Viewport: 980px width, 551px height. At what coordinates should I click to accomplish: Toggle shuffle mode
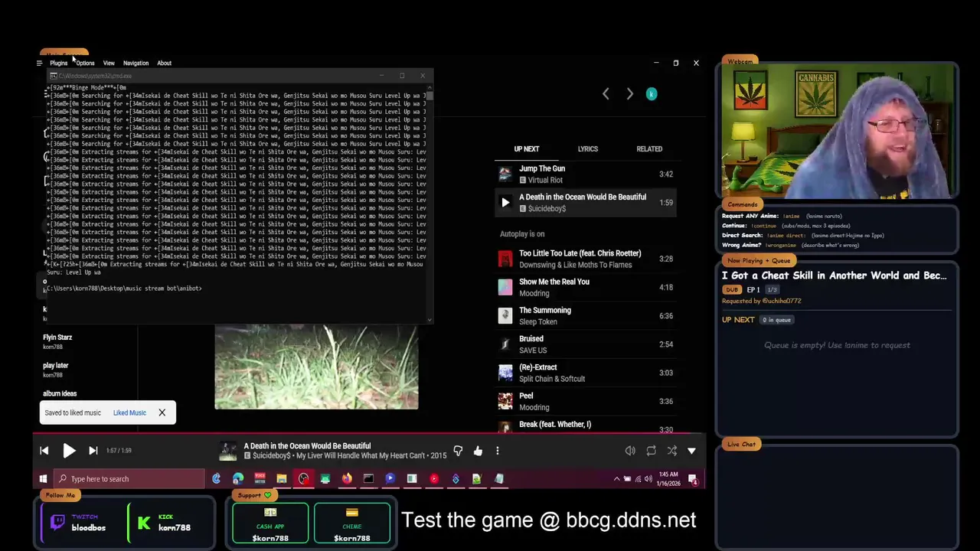(671, 451)
